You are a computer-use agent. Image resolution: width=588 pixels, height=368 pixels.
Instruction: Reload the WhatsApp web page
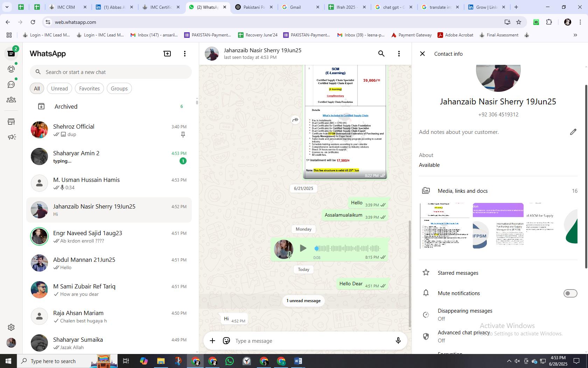33,22
